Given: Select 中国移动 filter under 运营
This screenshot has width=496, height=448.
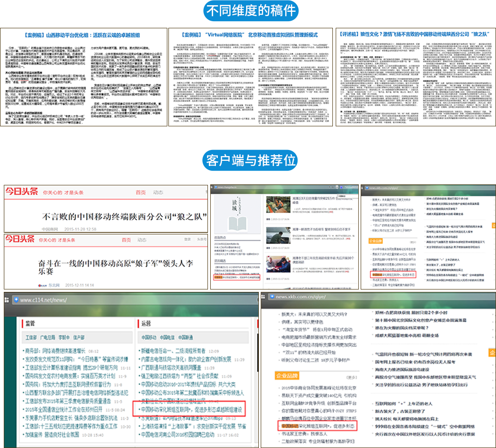Looking at the screenshot, I should coord(149,338).
